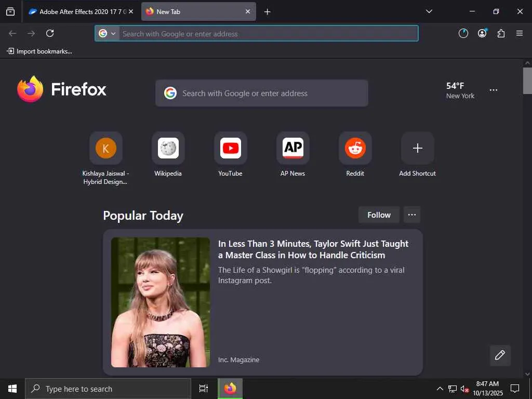Follow the Popular Today section
This screenshot has height=399, width=532.
click(x=379, y=215)
